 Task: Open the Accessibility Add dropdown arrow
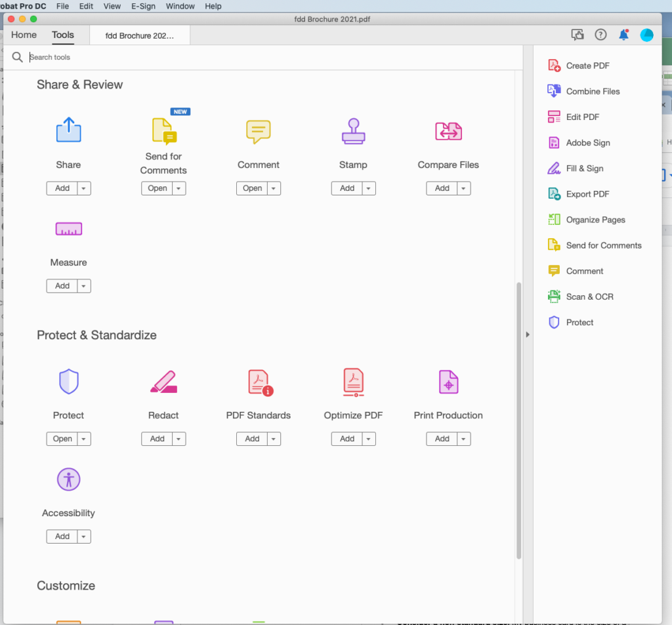[x=84, y=536]
